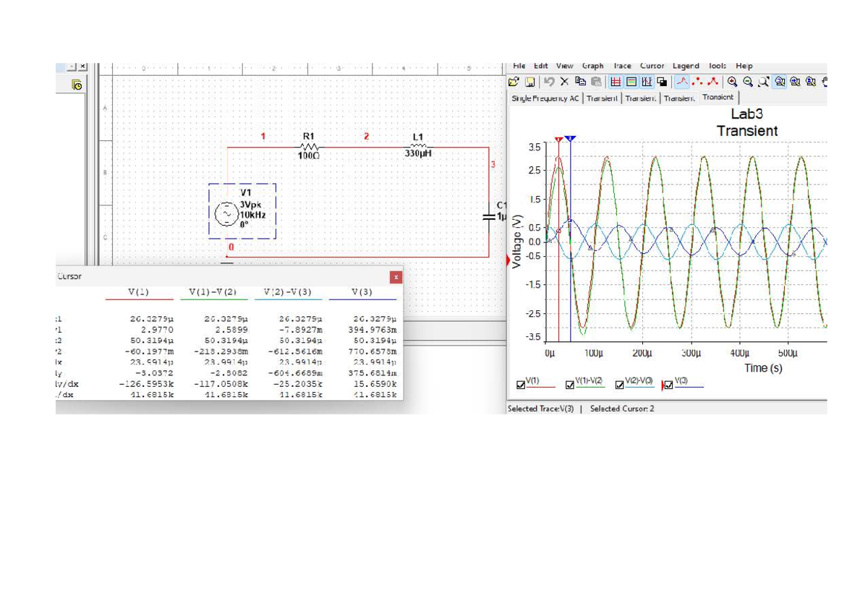The width and height of the screenshot is (868, 614).
Task: Close the Cursor data window
Action: [x=396, y=276]
